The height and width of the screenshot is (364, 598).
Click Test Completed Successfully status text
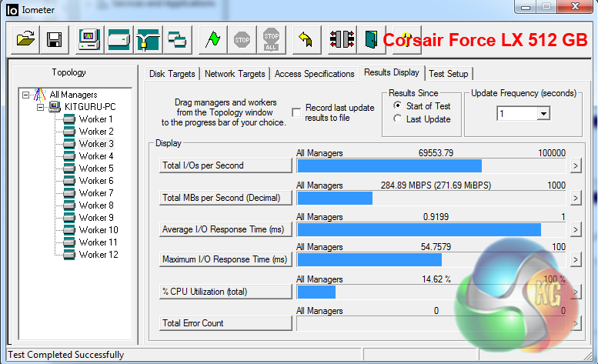pos(66,355)
